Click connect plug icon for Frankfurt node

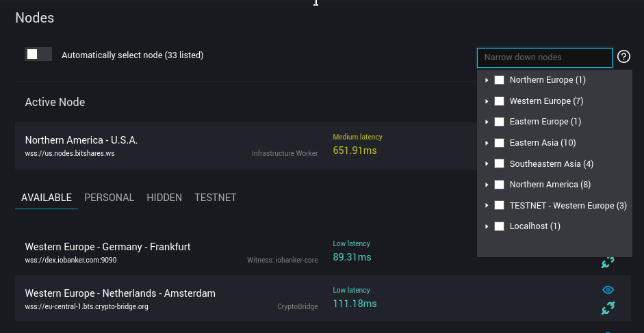[x=608, y=262]
